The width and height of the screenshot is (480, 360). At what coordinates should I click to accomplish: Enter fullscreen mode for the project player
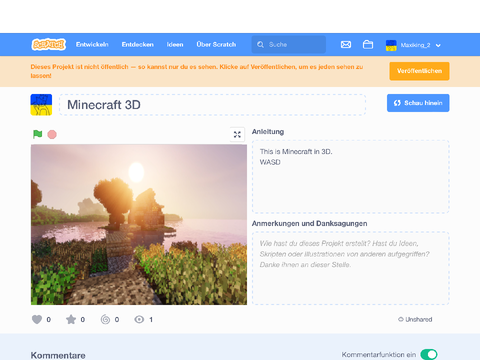[237, 134]
